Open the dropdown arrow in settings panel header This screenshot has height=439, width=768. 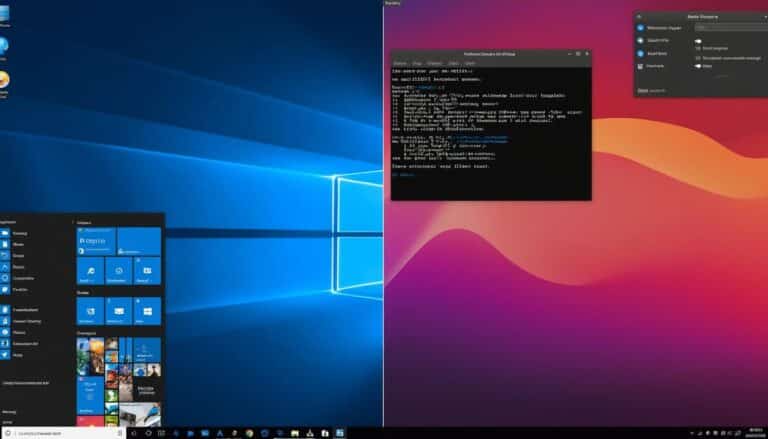pyautogui.click(x=765, y=17)
